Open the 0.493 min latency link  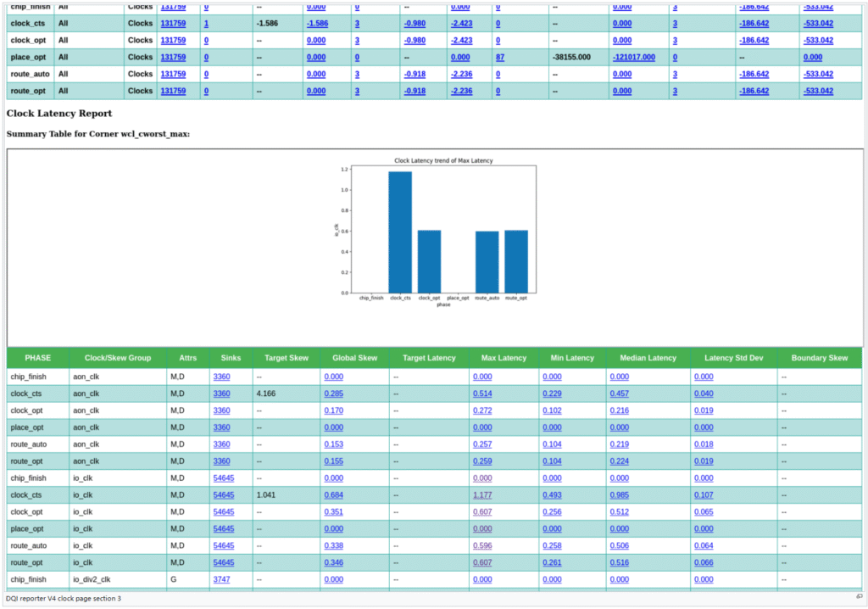click(x=552, y=494)
